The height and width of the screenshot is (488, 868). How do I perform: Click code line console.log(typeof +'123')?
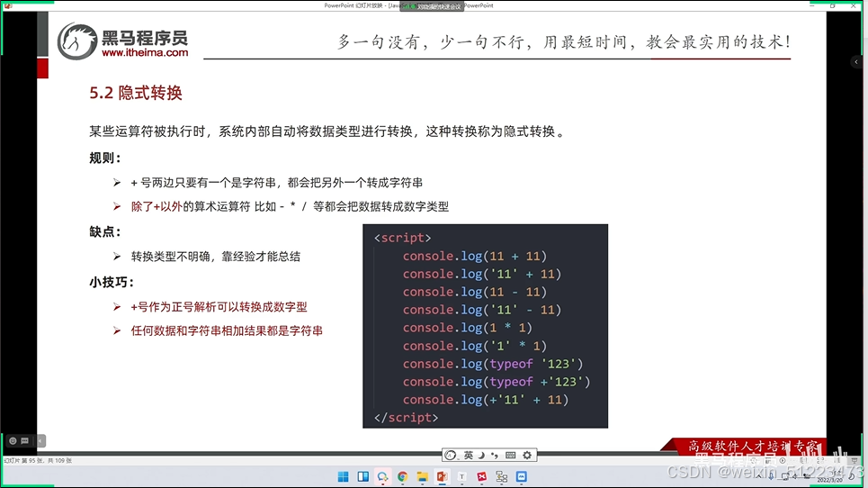[497, 382]
